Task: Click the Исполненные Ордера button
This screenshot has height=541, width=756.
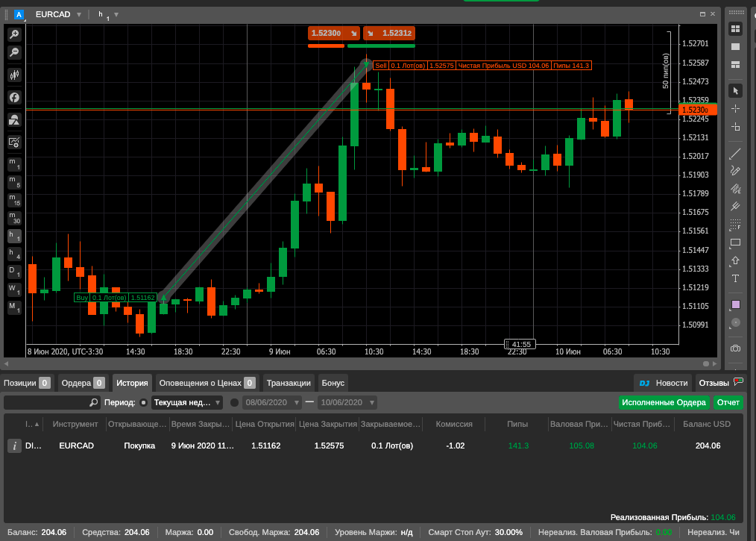Action: [x=664, y=402]
